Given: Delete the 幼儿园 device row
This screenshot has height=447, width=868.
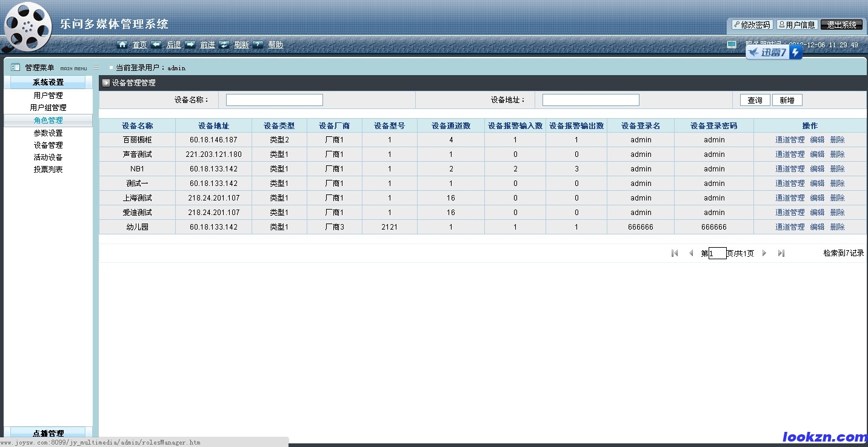Looking at the screenshot, I should pyautogui.click(x=837, y=227).
